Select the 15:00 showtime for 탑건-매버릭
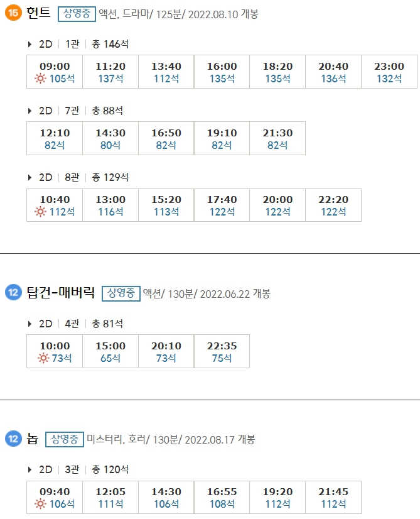The height and width of the screenshot is (519, 420). tap(109, 351)
